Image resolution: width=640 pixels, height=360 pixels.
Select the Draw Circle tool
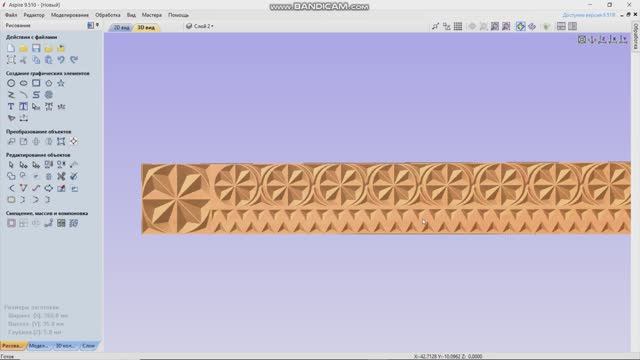click(11, 83)
